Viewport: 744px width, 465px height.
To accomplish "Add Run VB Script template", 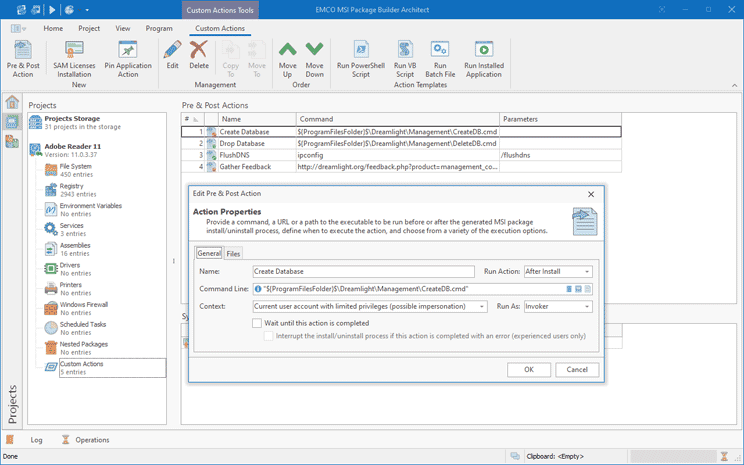I will (x=405, y=59).
